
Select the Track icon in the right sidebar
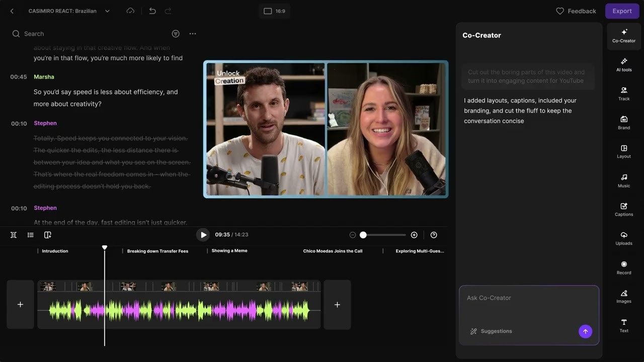[623, 94]
